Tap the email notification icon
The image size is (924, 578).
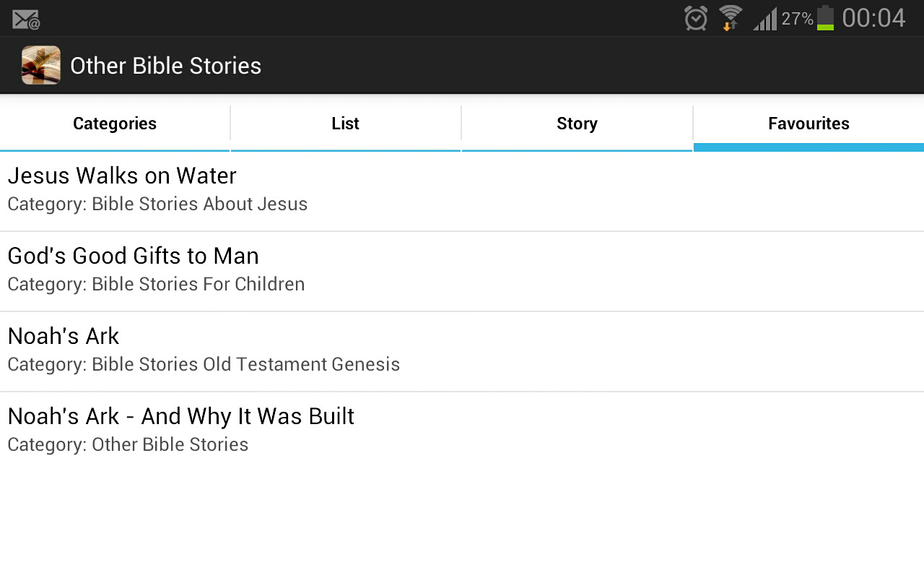26,19
